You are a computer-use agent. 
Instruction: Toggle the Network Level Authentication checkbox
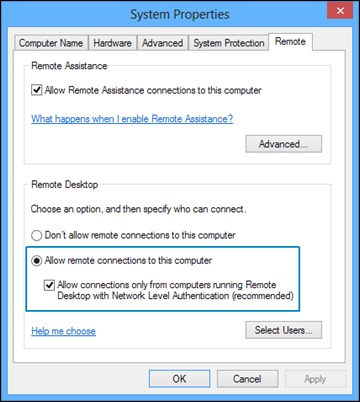pyautogui.click(x=49, y=285)
